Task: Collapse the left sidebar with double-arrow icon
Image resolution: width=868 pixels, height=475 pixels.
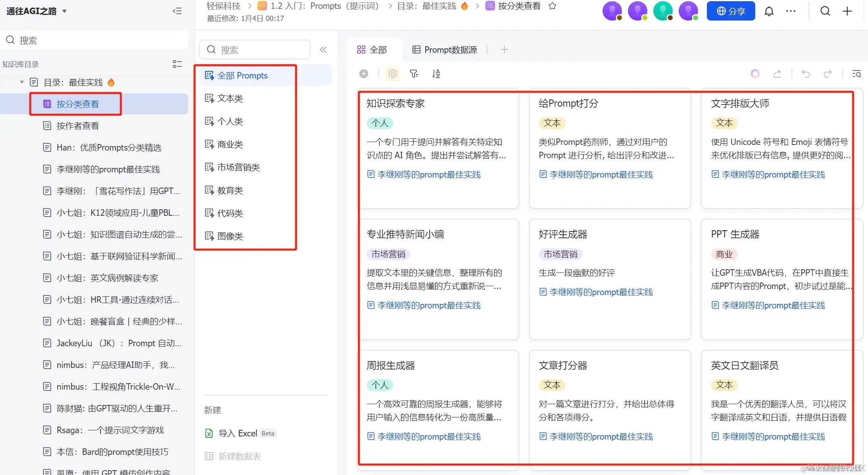Action: point(177,11)
